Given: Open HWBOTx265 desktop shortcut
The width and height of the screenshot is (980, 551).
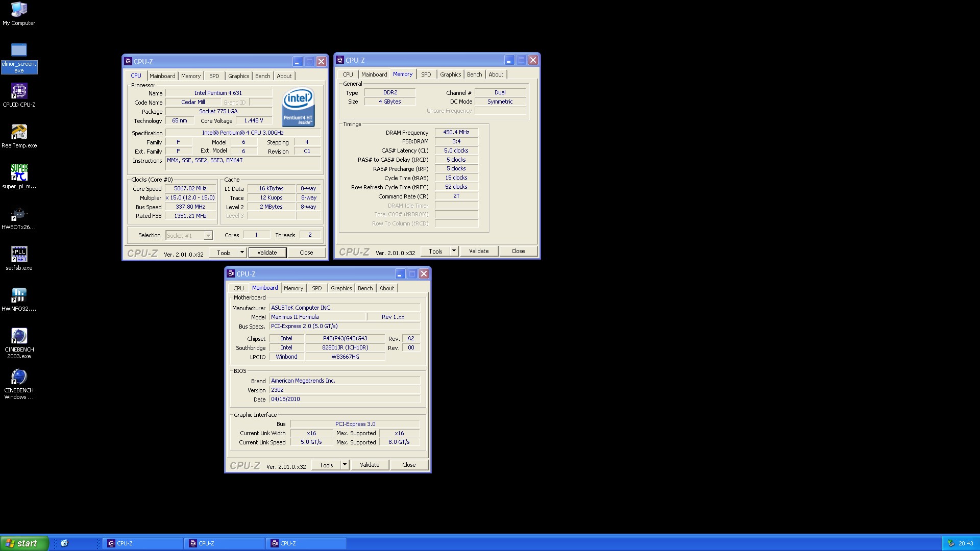Looking at the screenshot, I should point(19,218).
